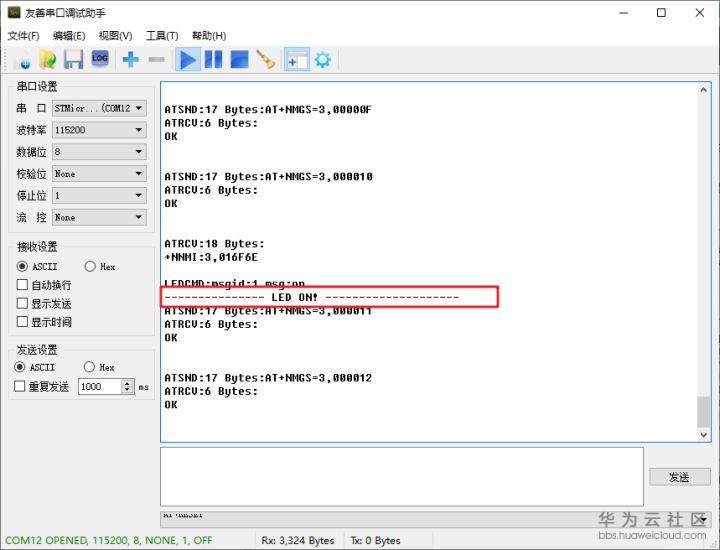The image size is (720, 550).
Task: Open the 视图(V) menu
Action: pyautogui.click(x=115, y=36)
